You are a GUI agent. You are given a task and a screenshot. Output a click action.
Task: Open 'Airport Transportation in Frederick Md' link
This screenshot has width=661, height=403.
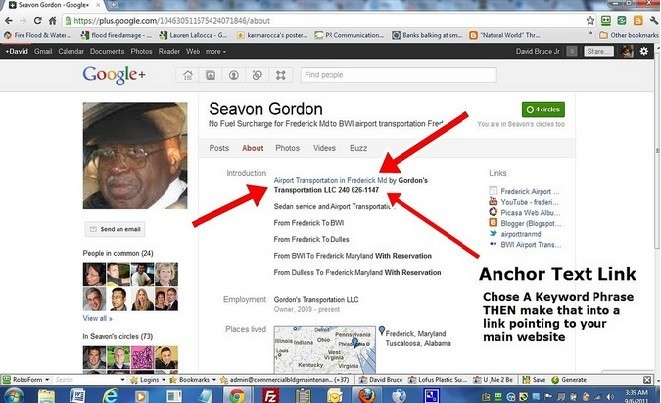click(330, 180)
